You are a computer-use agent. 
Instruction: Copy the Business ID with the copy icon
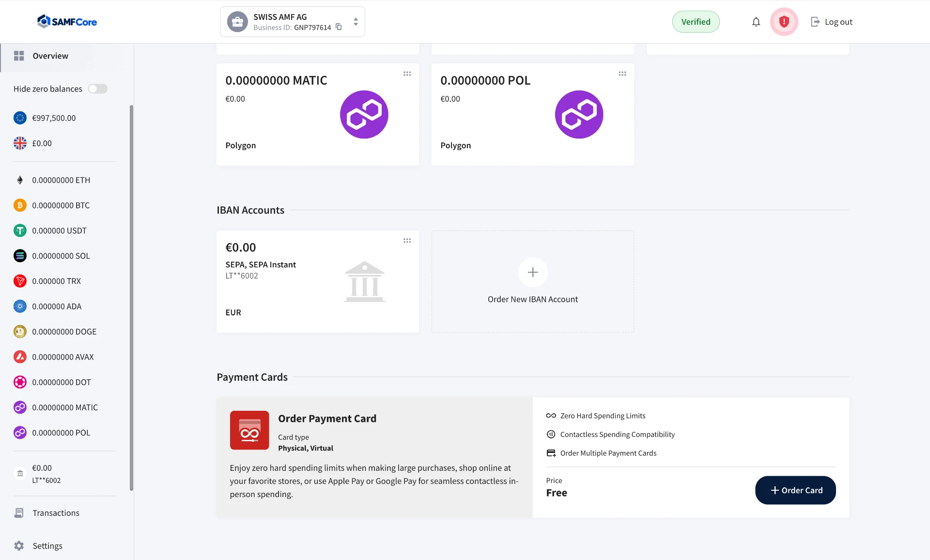(339, 27)
